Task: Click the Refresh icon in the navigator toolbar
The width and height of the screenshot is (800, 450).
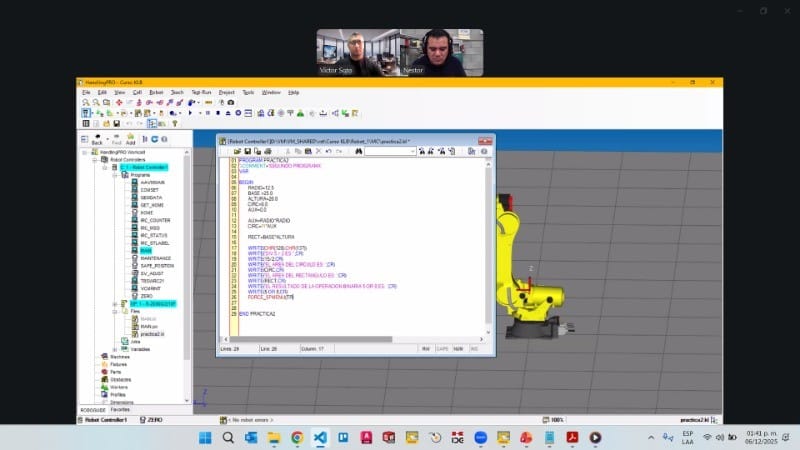Action: (x=153, y=139)
